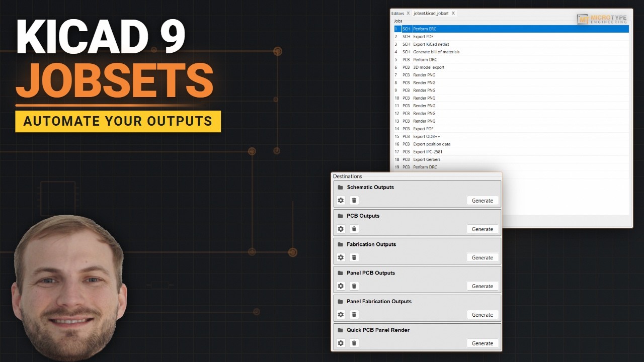The height and width of the screenshot is (362, 644).
Task: Click trash icon for PCB Outputs
Action: (354, 229)
